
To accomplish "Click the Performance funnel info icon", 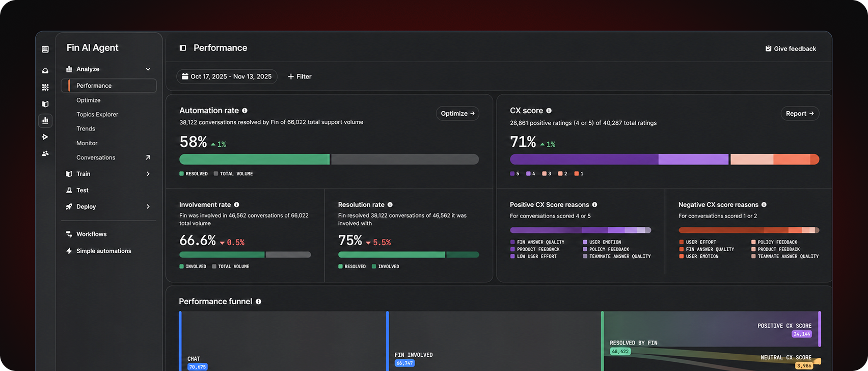I will [x=259, y=302].
